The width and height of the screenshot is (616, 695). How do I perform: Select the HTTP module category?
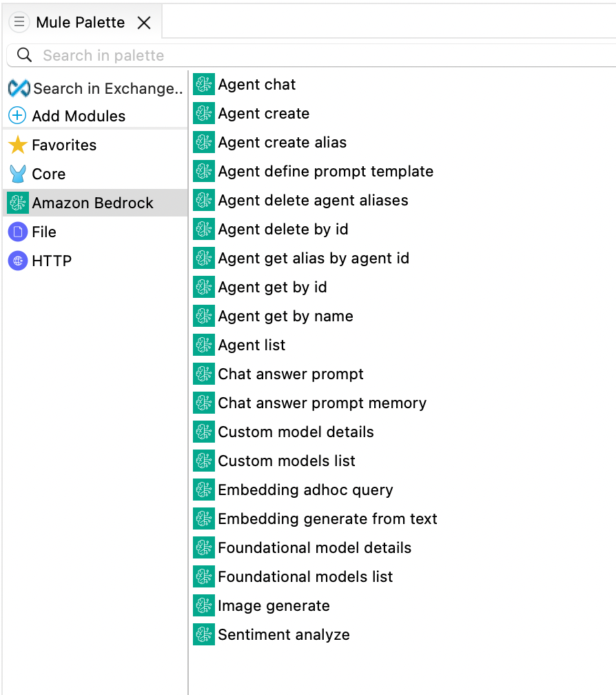click(x=52, y=261)
